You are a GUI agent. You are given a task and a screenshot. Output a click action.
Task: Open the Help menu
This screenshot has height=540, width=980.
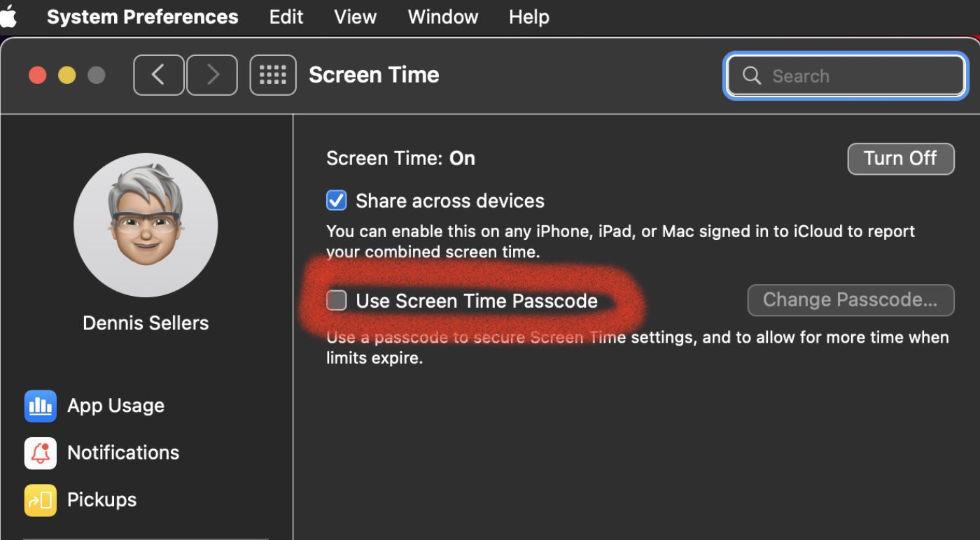[529, 17]
